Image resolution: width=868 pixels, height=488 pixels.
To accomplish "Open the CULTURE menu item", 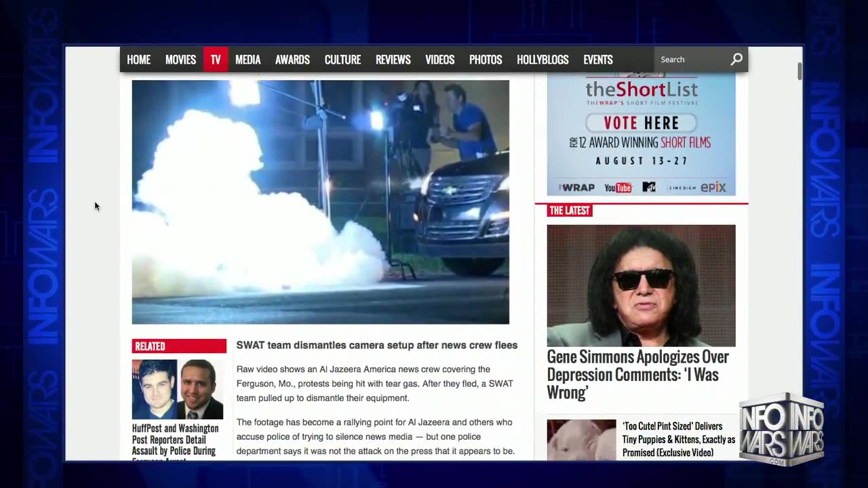I will click(342, 60).
